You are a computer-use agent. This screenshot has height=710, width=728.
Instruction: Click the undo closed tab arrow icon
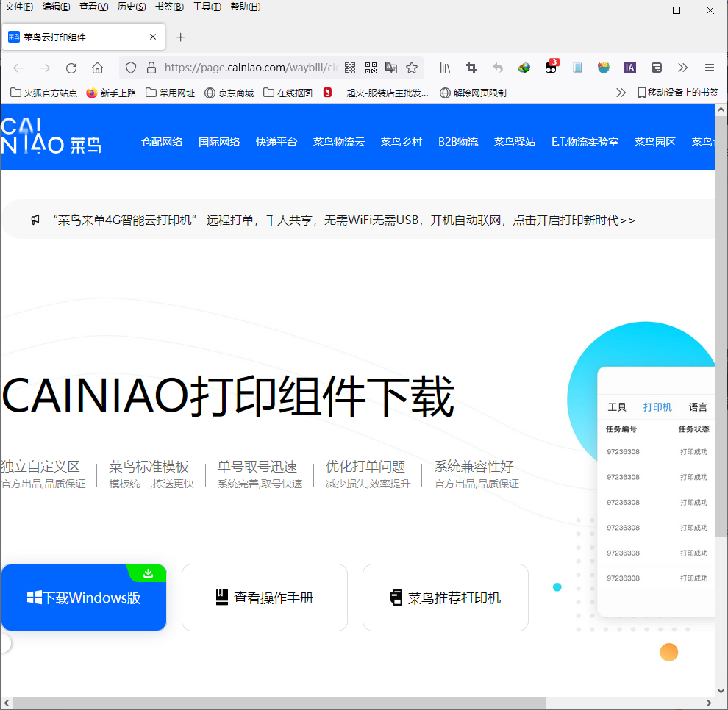(x=498, y=68)
